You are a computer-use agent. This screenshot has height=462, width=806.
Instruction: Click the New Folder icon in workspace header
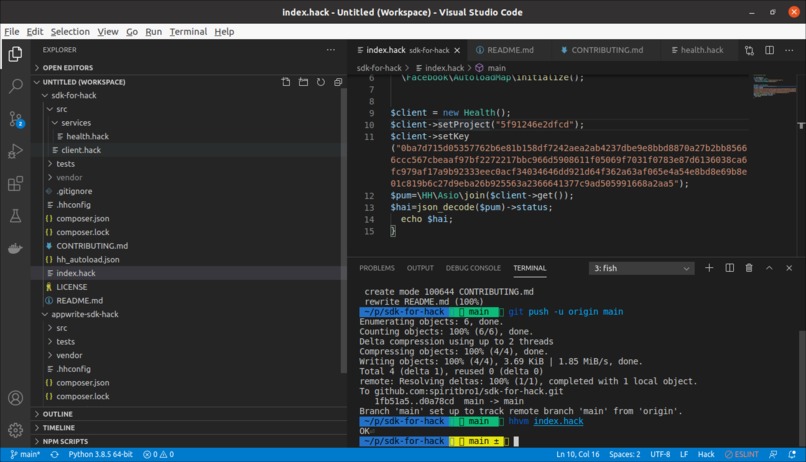tap(303, 82)
